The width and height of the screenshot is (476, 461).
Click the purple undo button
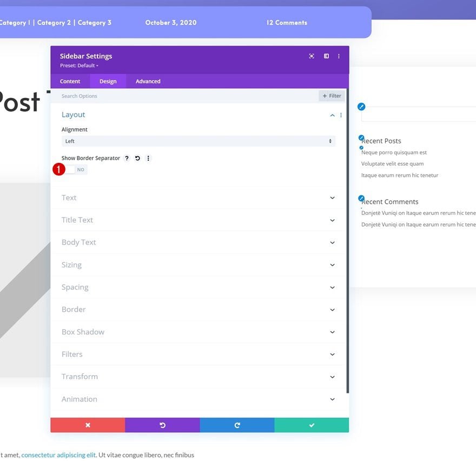click(x=162, y=425)
